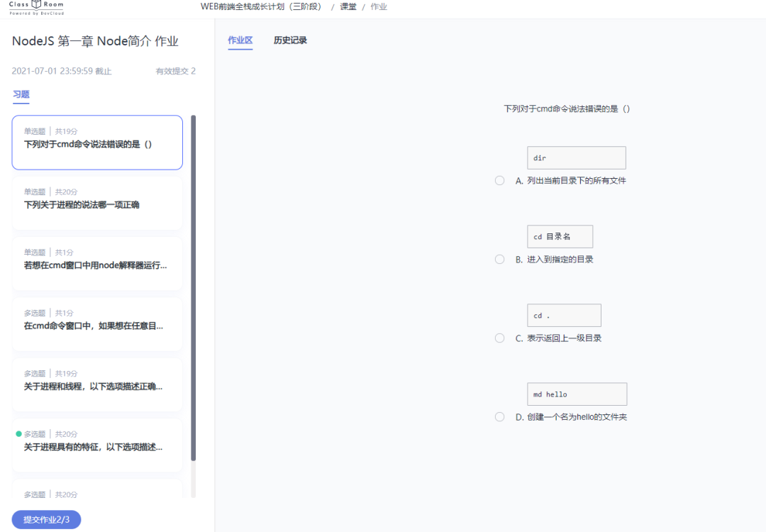This screenshot has width=766, height=532.
Task: Click the 作业 breadcrumb item
Action: point(379,7)
